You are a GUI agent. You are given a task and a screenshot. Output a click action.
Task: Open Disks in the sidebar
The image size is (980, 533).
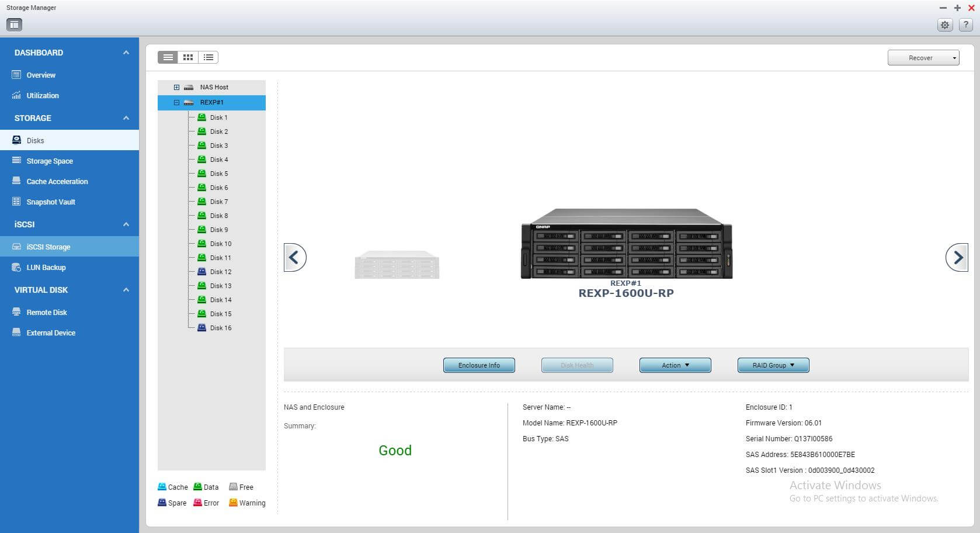69,140
